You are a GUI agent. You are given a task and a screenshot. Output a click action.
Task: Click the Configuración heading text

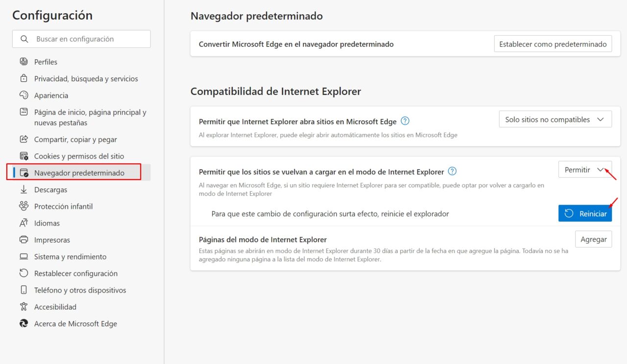52,15
